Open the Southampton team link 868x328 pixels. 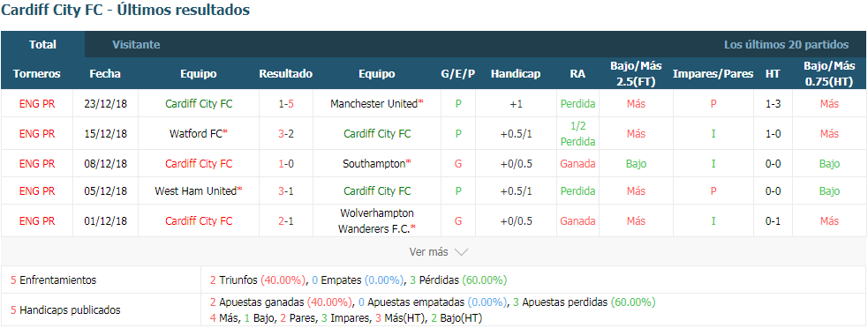pyautogui.click(x=376, y=164)
